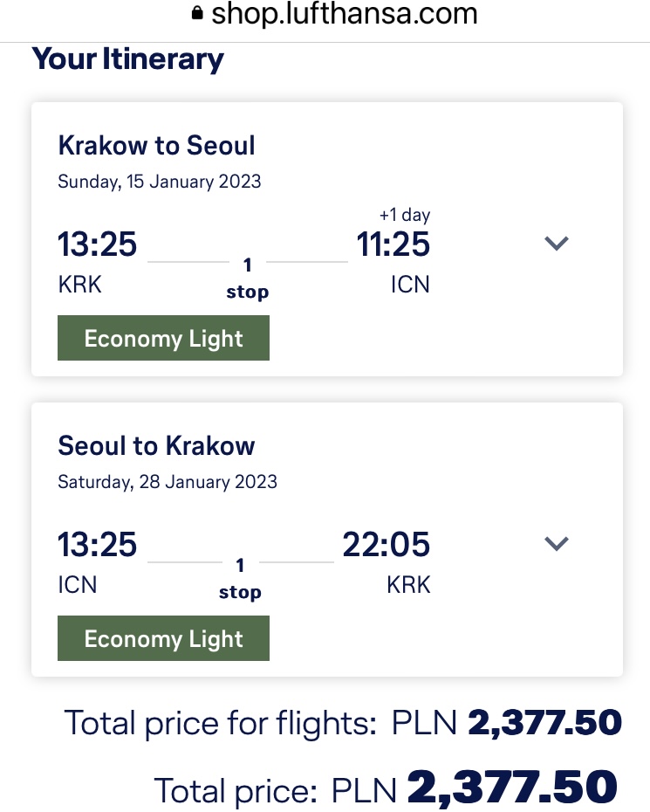Click the Your Itinerary title

128,59
